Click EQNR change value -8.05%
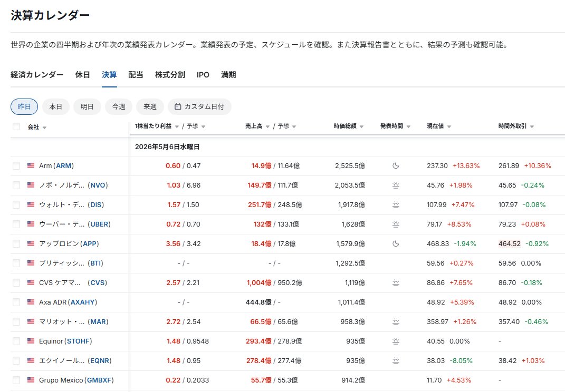 pos(461,361)
